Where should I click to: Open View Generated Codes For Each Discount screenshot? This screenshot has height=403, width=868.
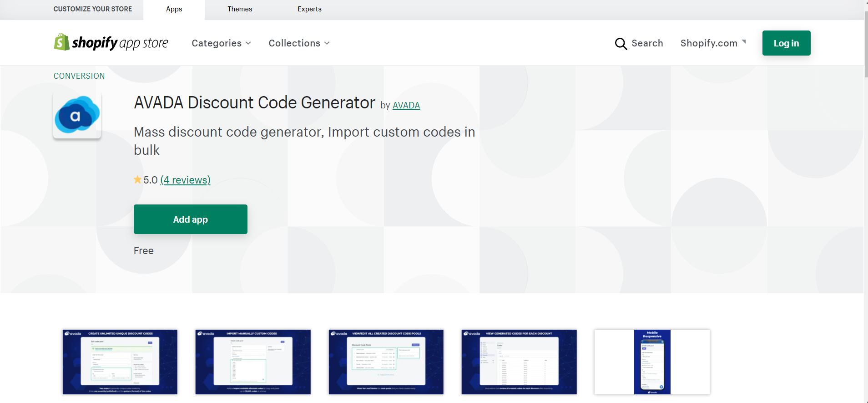tap(519, 362)
